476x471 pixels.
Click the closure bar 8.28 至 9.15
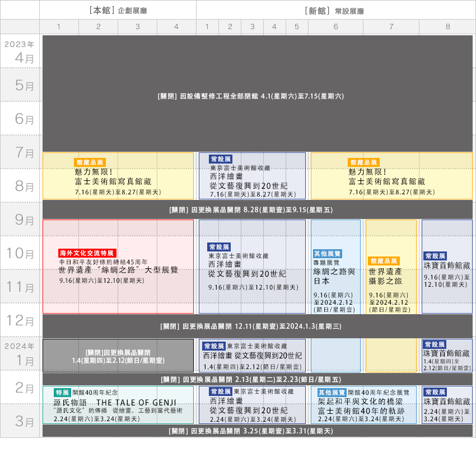pos(258,210)
